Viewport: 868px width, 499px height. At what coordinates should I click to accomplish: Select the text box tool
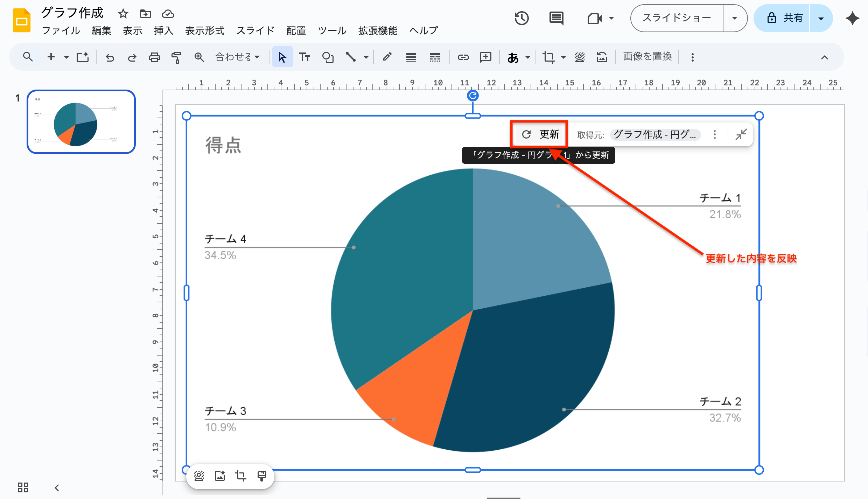coord(304,57)
